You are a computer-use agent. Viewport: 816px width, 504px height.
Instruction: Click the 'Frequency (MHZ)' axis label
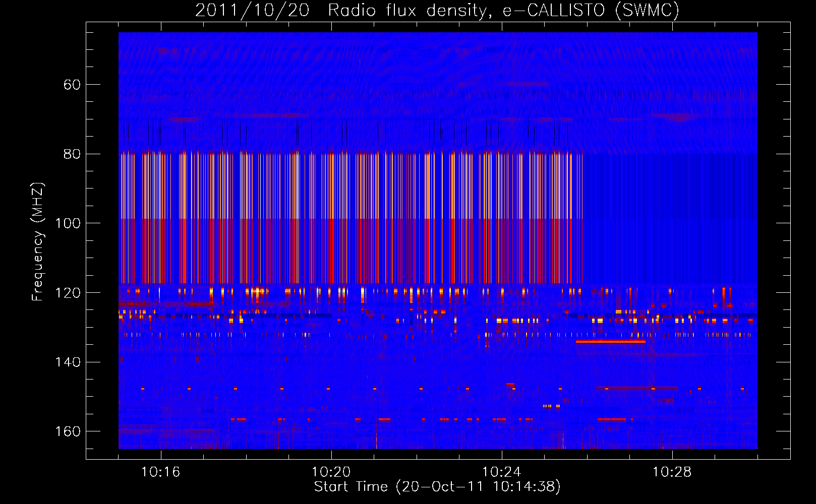38,242
